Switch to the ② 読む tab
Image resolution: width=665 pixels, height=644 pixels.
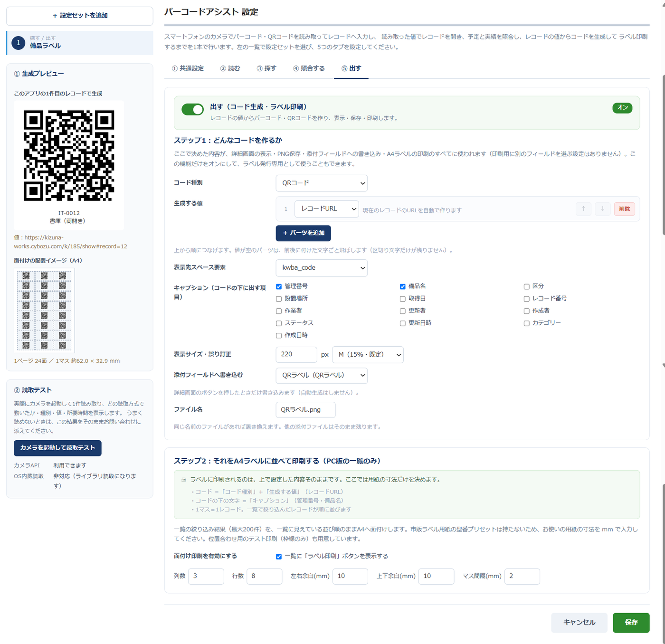[x=230, y=68]
